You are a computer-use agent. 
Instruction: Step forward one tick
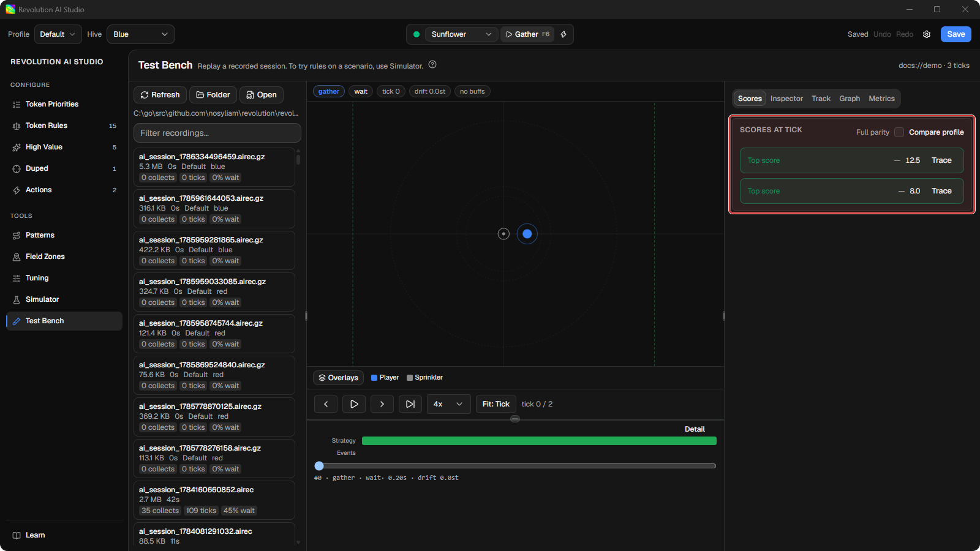tap(382, 404)
